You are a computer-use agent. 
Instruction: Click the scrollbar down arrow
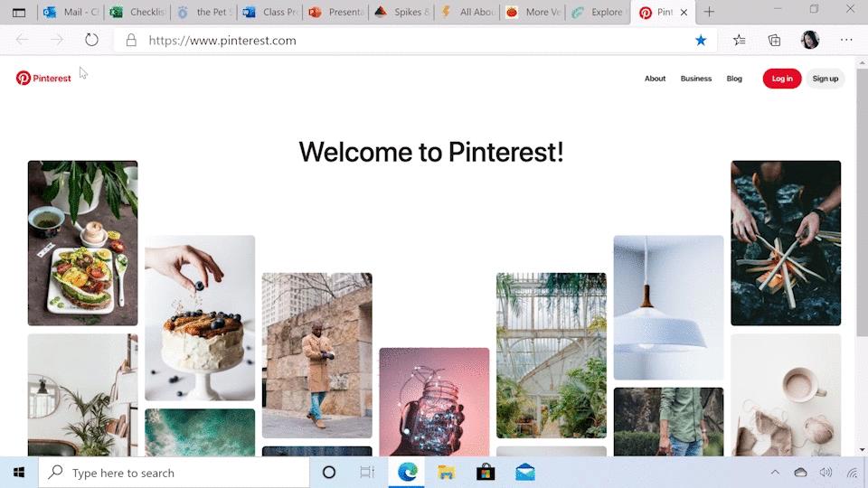(862, 450)
